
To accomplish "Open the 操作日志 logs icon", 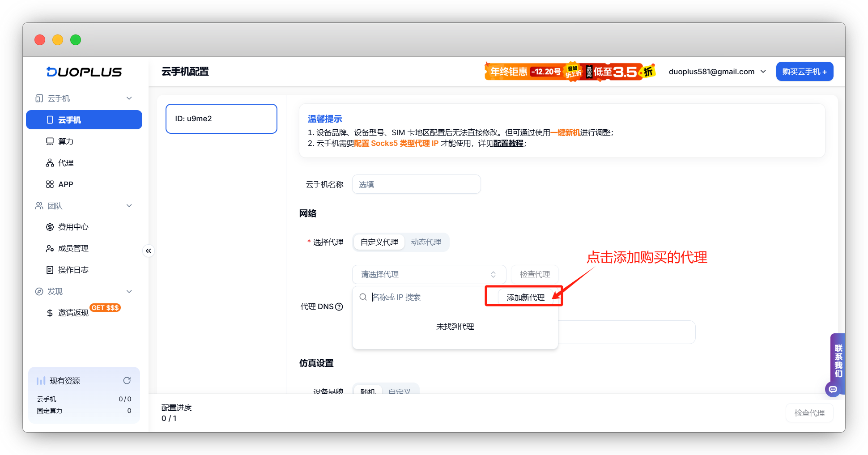I will pos(50,270).
